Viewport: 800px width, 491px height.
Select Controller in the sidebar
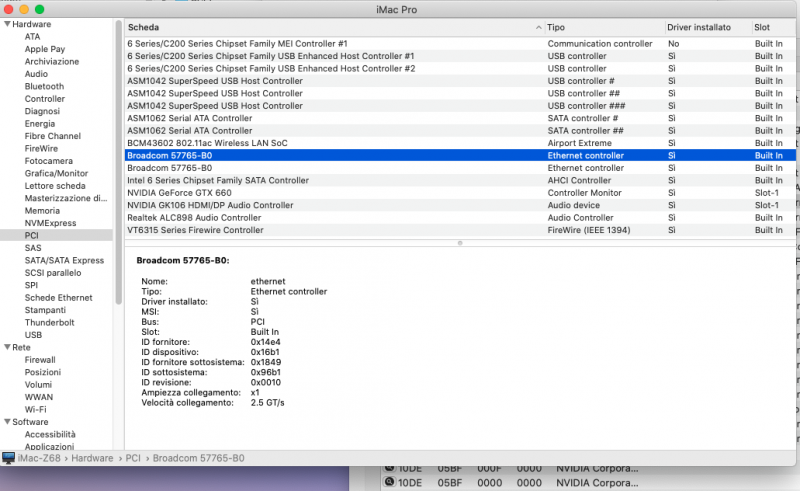pyautogui.click(x=45, y=99)
